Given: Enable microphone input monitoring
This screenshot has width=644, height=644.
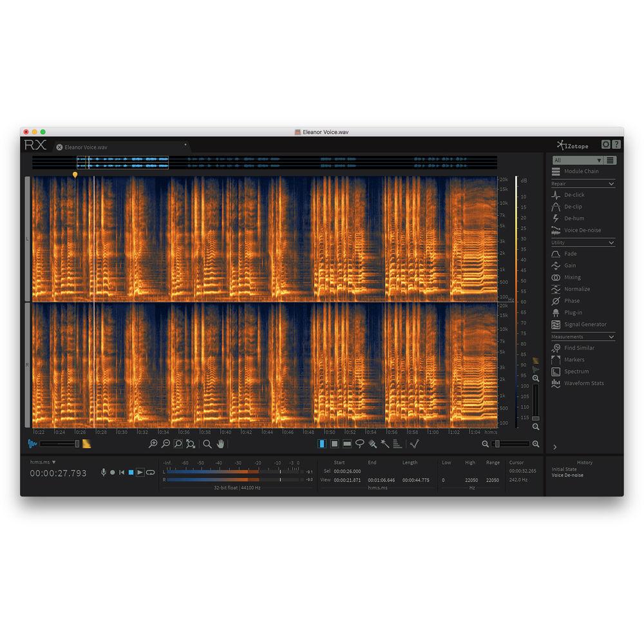Looking at the screenshot, I should (104, 472).
